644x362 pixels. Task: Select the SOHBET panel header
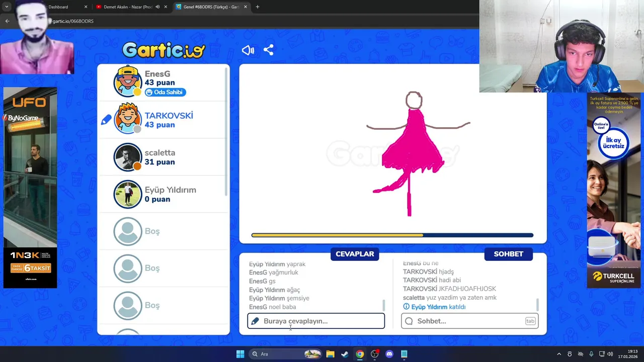coord(508,254)
